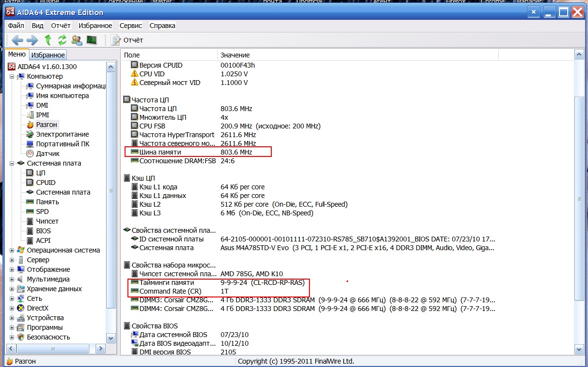Viewport: 588px width, 367px height.
Task: Expand the DirectX tree node
Action: pos(12,308)
